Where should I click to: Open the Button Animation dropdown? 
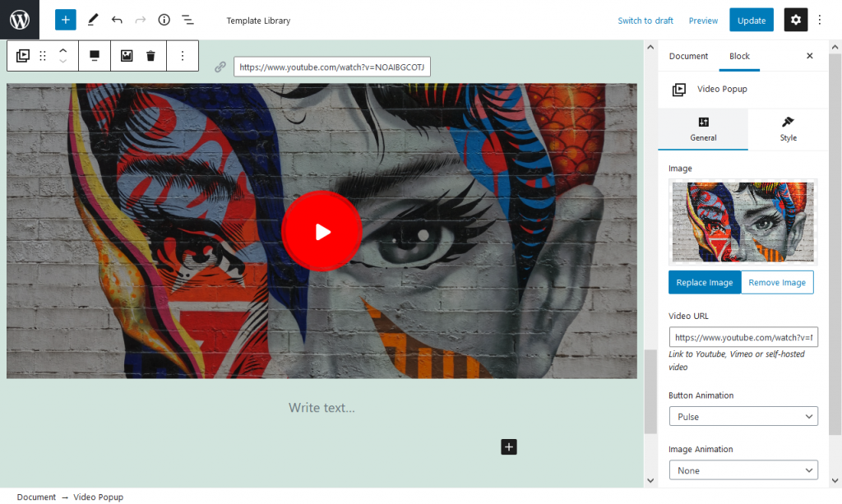[743, 417]
